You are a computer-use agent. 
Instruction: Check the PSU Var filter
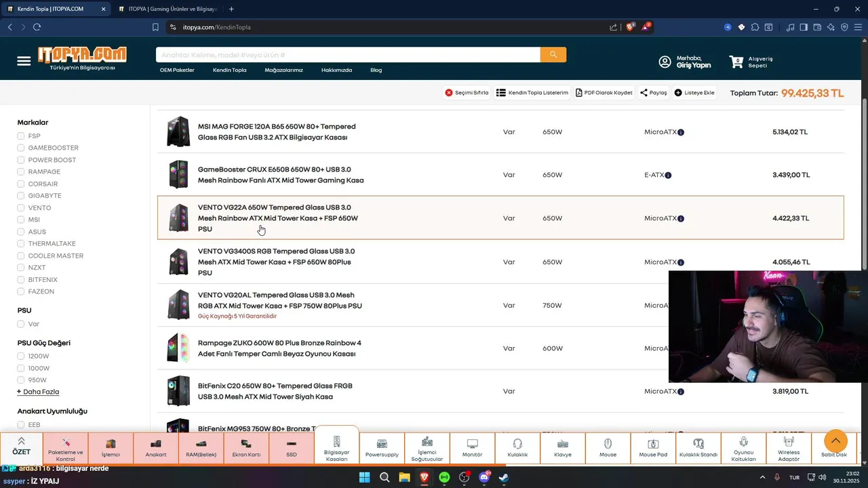[x=21, y=324]
